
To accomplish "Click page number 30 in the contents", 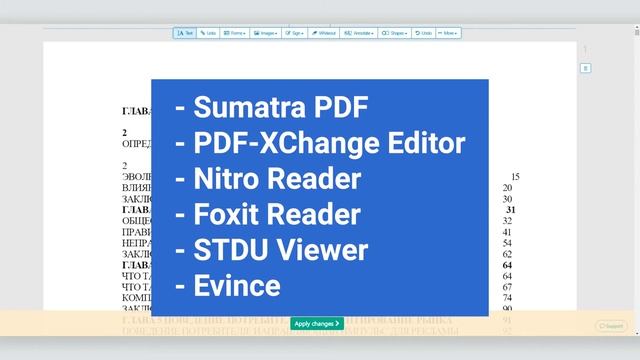I will click(507, 199).
